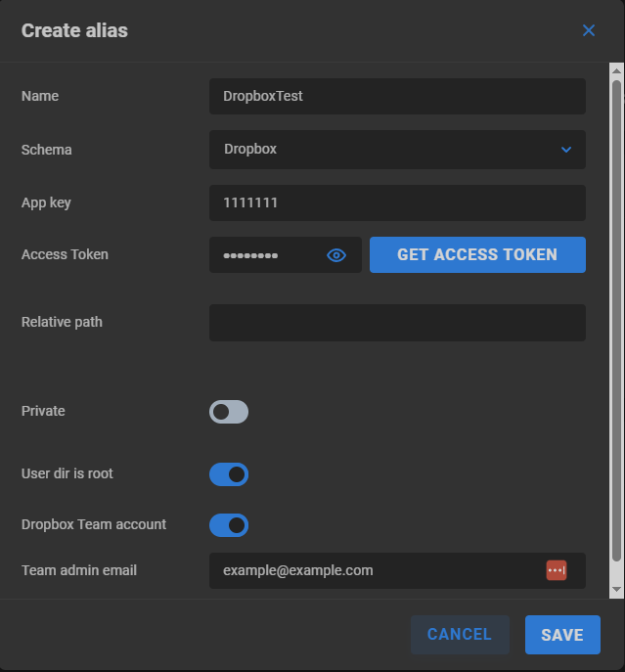Close the Create alias dialog with X
Screen dimensions: 625x672
(x=589, y=30)
